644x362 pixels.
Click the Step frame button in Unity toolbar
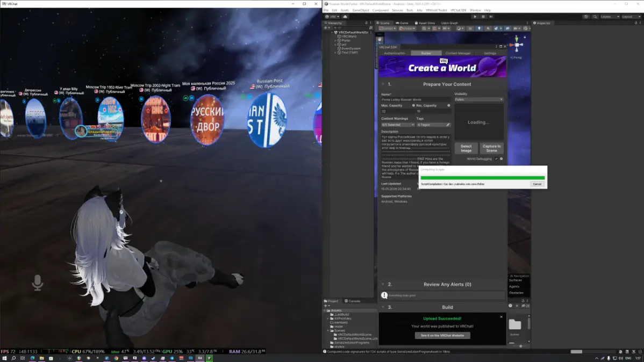pos(491,17)
